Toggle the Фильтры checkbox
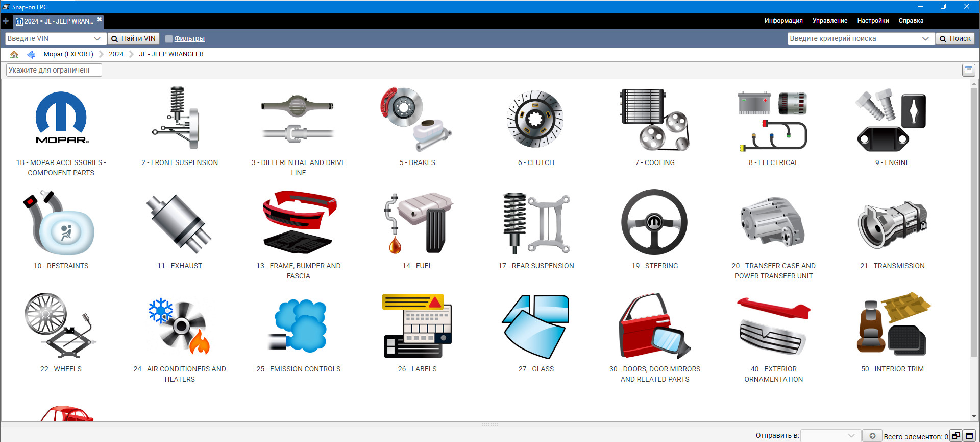980x442 pixels. (169, 39)
